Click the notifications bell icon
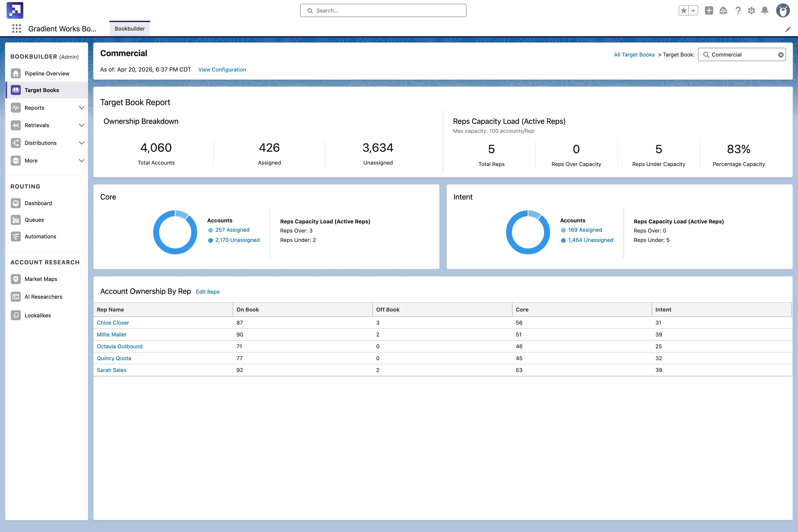This screenshot has width=798, height=532. [764, 11]
